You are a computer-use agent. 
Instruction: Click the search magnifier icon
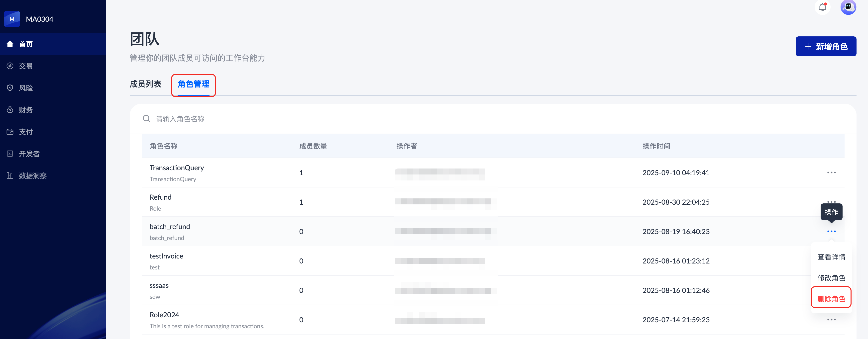(x=146, y=119)
